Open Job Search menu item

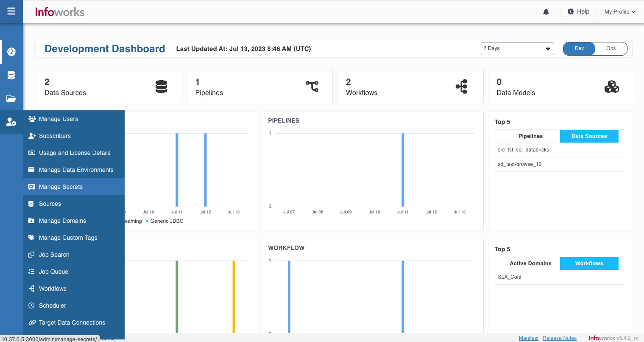(x=74, y=255)
